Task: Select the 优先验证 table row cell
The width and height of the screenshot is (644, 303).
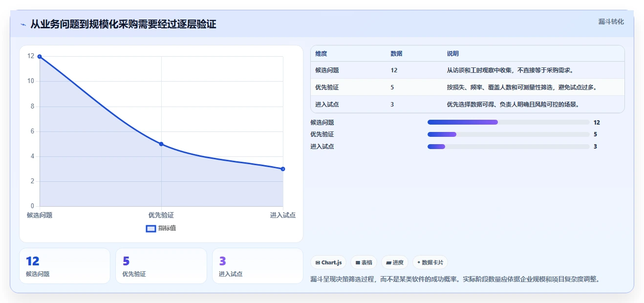Action: 327,87
